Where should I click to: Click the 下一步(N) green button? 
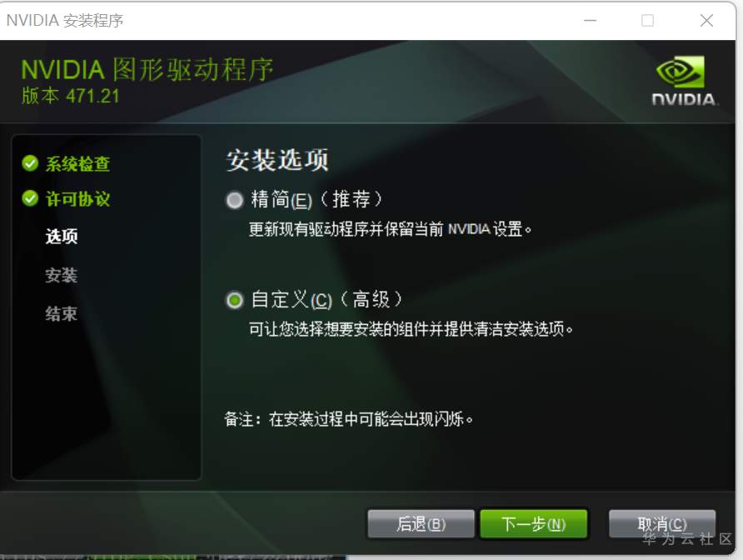(534, 524)
